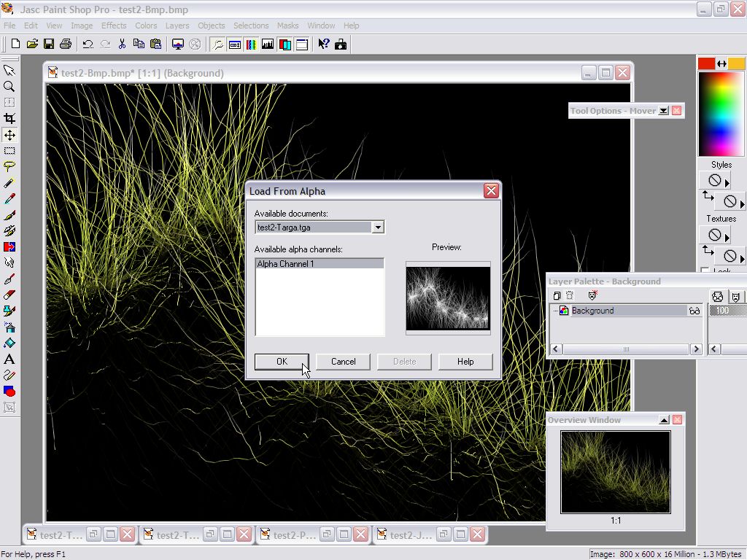Viewport: 747px width, 560px height.
Task: Select the Crop tool in tool palette
Action: 9,118
